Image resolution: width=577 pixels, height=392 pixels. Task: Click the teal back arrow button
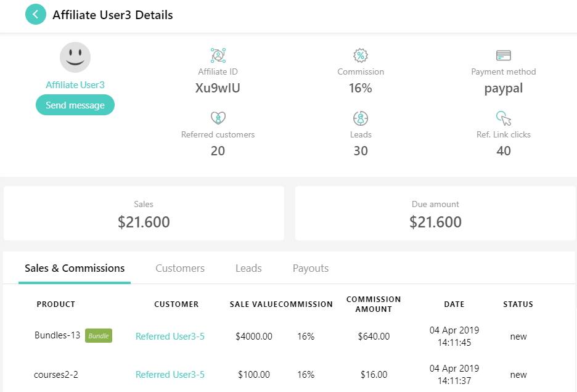[36, 14]
